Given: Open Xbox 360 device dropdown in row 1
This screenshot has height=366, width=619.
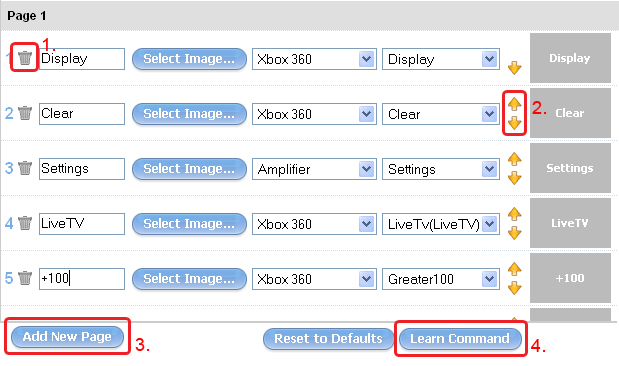Looking at the screenshot, I should coord(314,59).
